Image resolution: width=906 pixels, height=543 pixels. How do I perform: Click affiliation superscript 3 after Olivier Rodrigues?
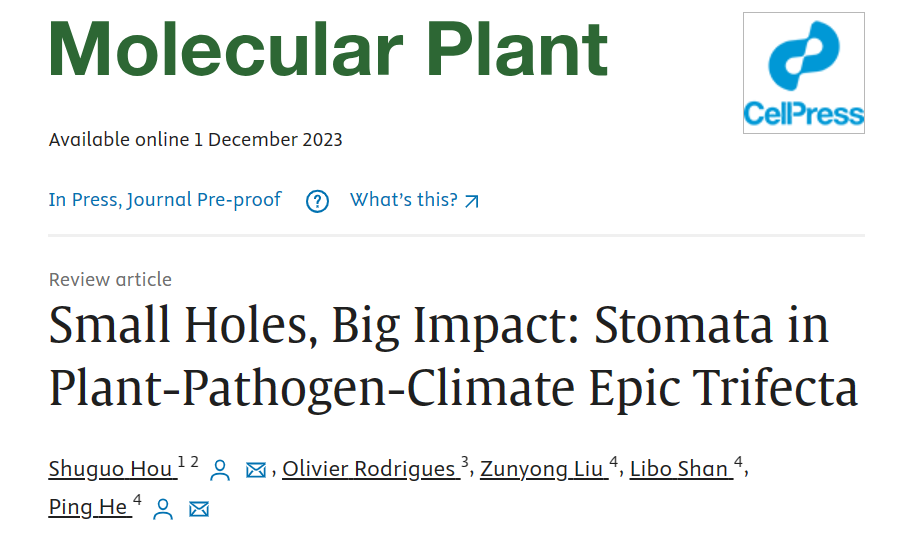click(x=464, y=463)
